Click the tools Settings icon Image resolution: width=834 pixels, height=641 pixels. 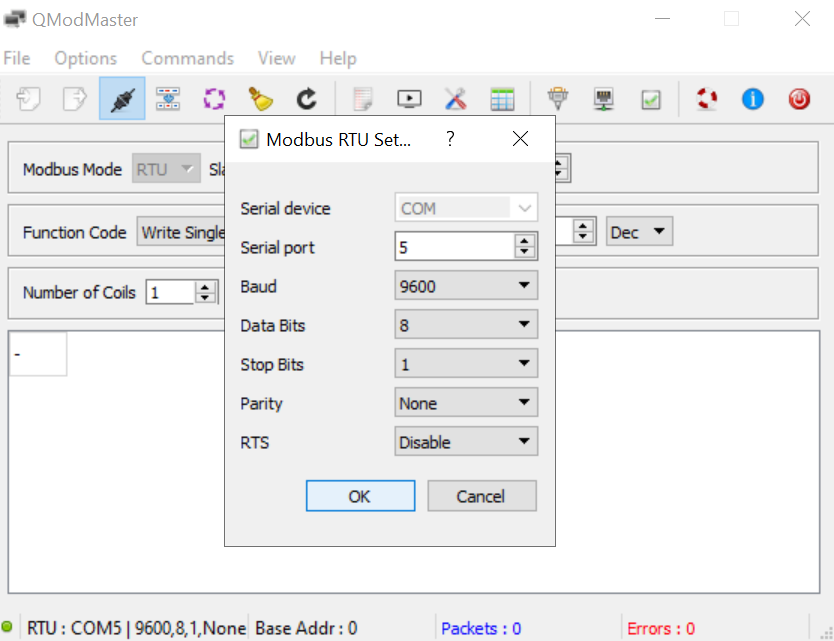tap(455, 98)
